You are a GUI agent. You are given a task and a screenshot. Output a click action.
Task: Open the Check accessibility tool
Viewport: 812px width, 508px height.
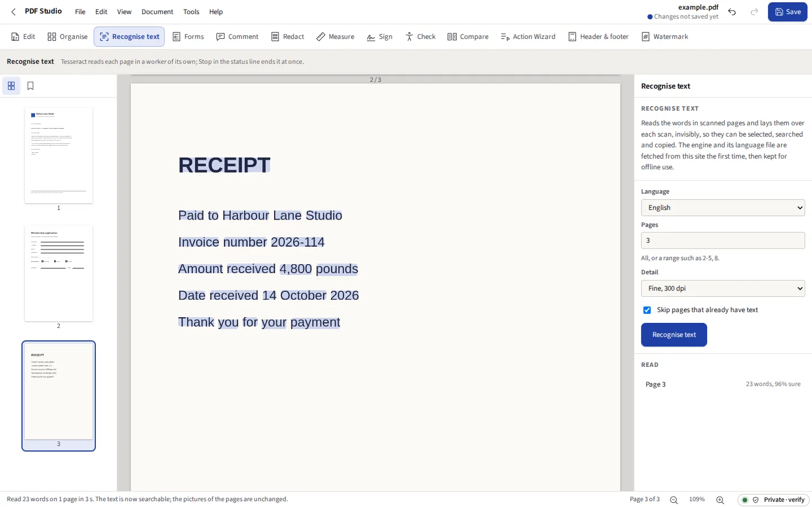pyautogui.click(x=421, y=37)
